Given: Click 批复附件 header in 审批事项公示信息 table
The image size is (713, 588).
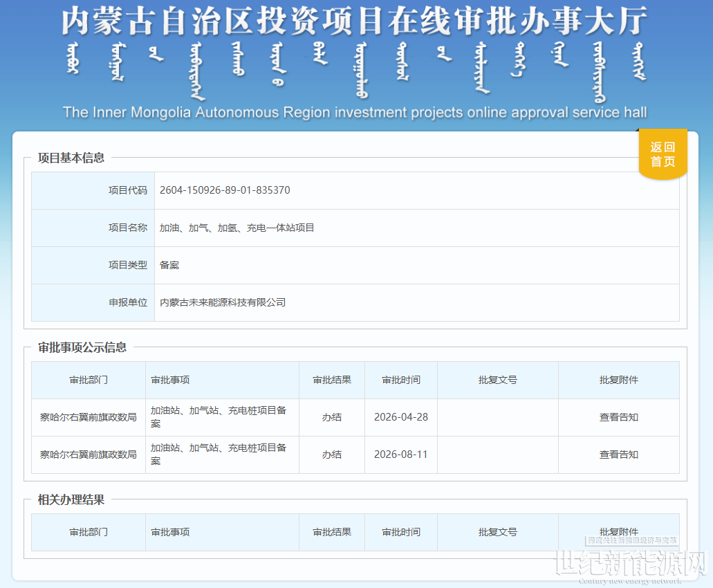Looking at the screenshot, I should (618, 380).
